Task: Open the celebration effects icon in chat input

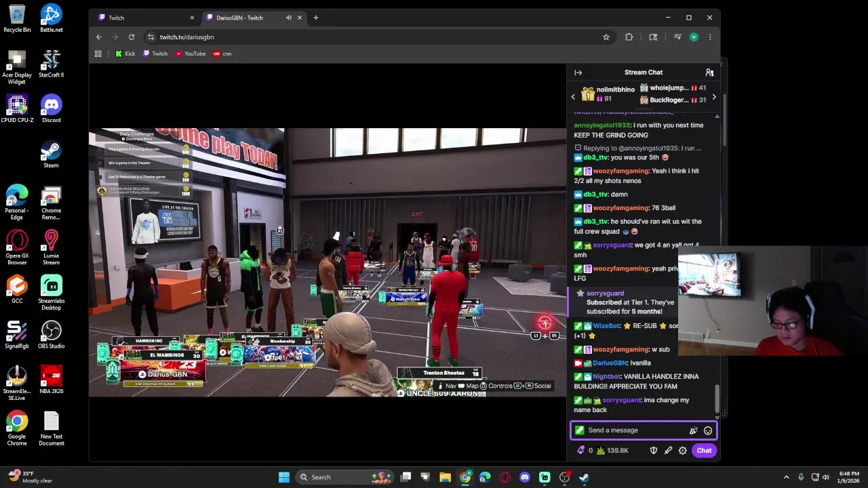Action: 693,430
